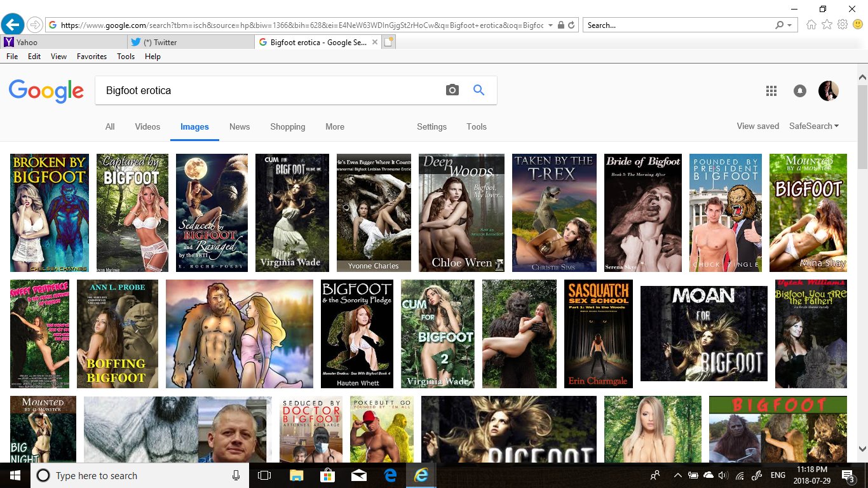Click the Cortana microphone icon
The height and width of the screenshot is (488, 868).
[236, 475]
